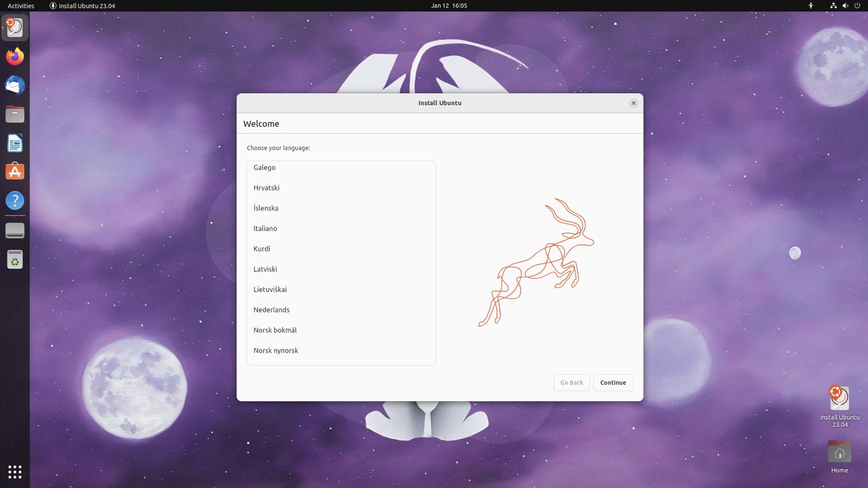Open Thunderbird mail from the dock
Screen dimensions: 868x488
click(x=15, y=85)
